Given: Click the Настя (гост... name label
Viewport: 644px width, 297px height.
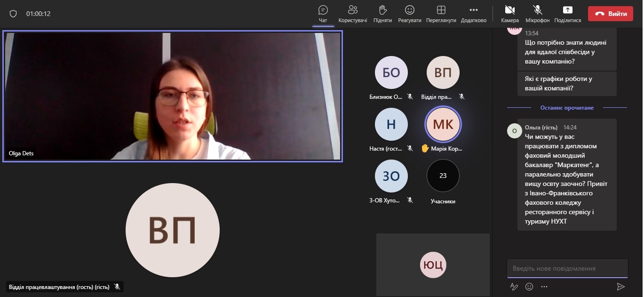Looking at the screenshot, I should tap(386, 149).
